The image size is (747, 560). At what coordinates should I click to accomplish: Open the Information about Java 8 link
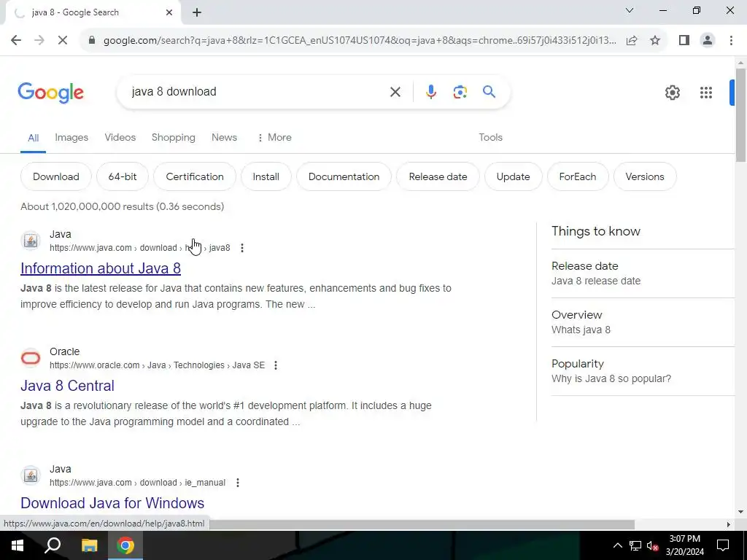101,268
